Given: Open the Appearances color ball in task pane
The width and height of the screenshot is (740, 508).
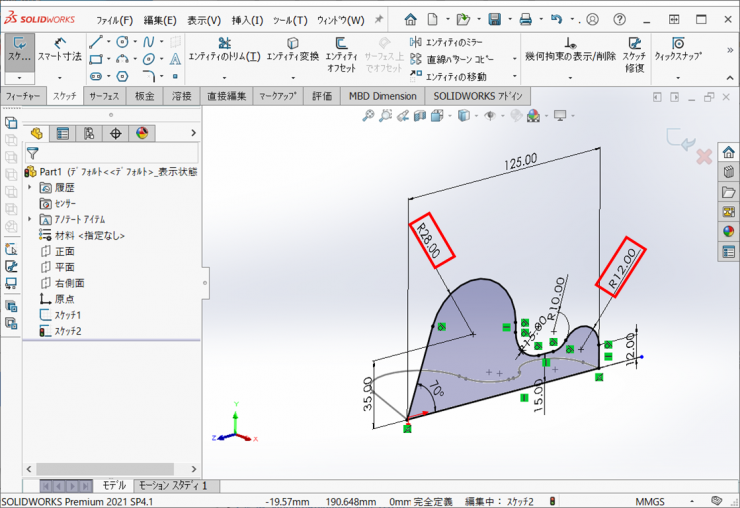Looking at the screenshot, I should coord(728,231).
